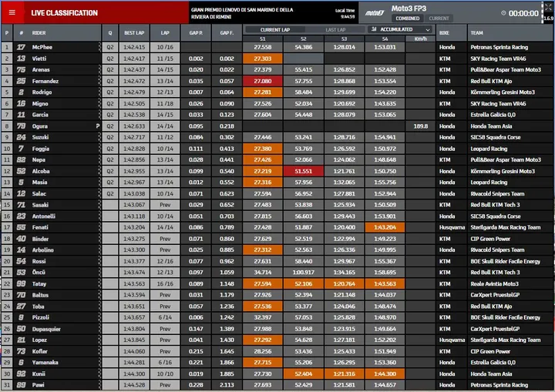This screenshot has width=555, height=392.
Task: Click orange S4 time 1:43.204 on Fenati's row
Action: coord(385,227)
